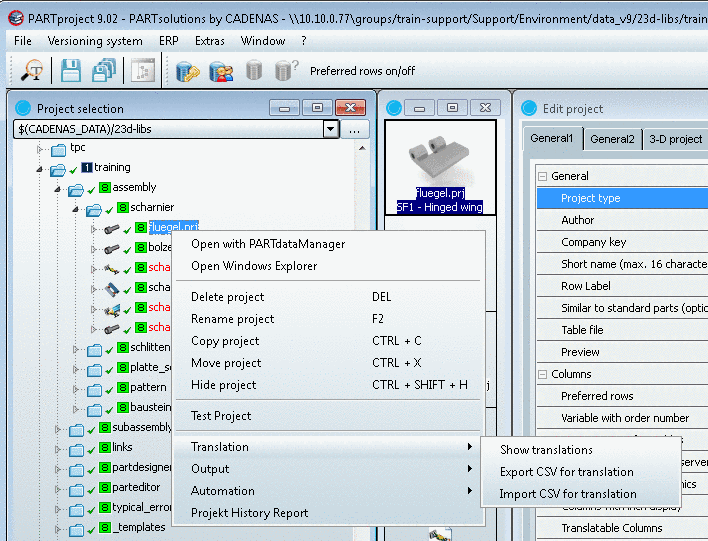Open the Output submenu
Viewport: 708px width, 541px height.
pos(329,469)
